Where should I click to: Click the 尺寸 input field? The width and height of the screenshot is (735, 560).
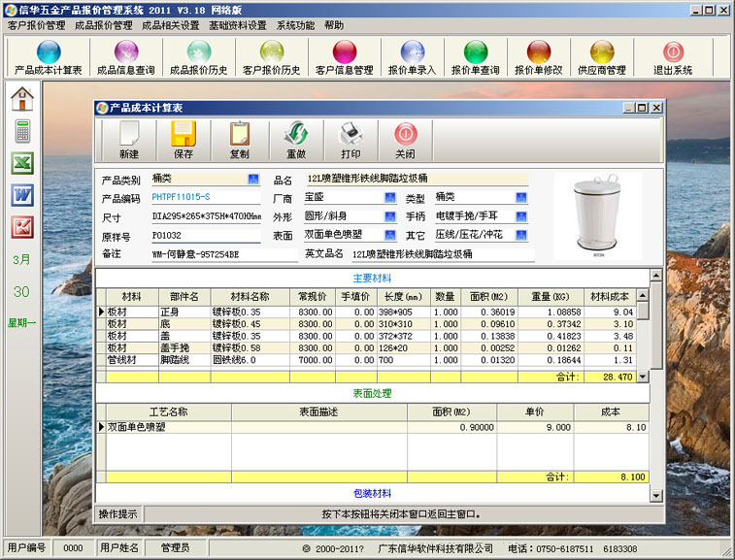[206, 216]
